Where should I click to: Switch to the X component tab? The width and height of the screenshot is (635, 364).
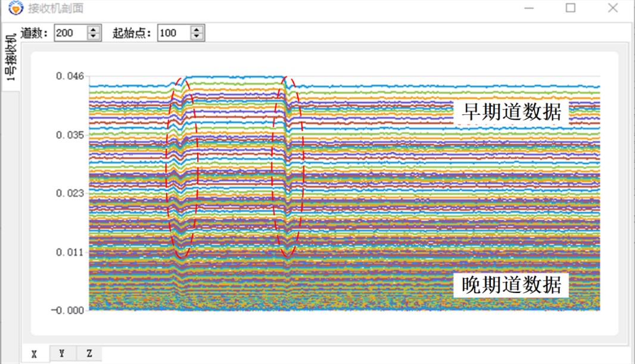click(x=35, y=354)
